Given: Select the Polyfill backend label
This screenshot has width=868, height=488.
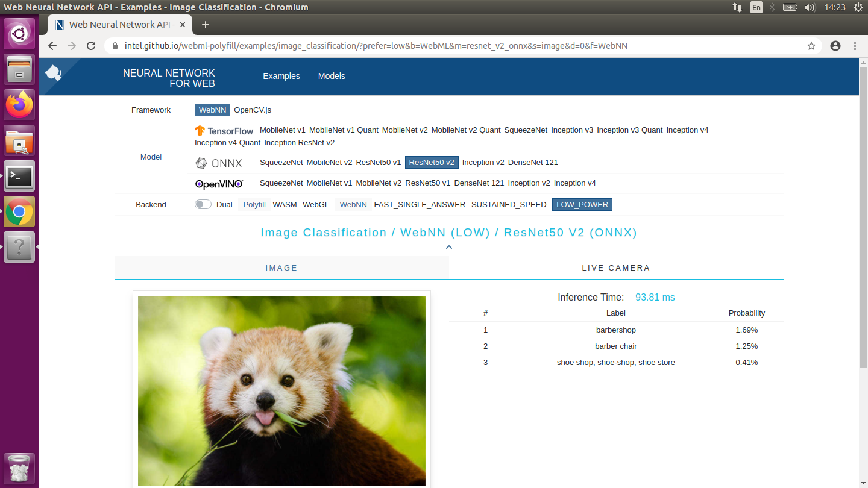Looking at the screenshot, I should pyautogui.click(x=254, y=205).
